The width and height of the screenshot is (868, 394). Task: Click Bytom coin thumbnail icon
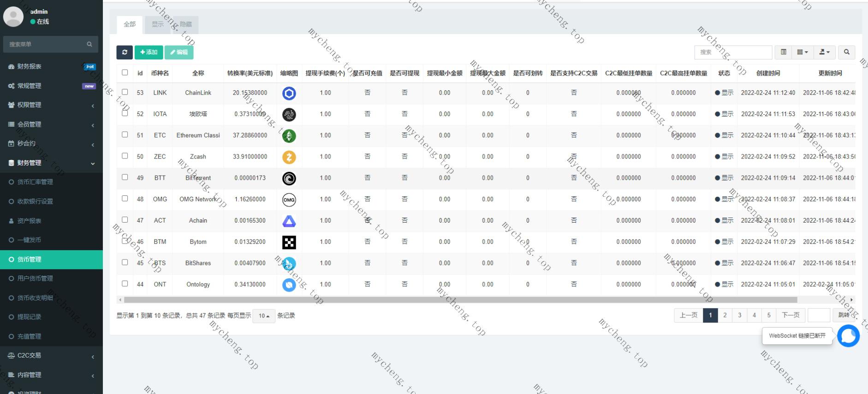[x=289, y=242]
